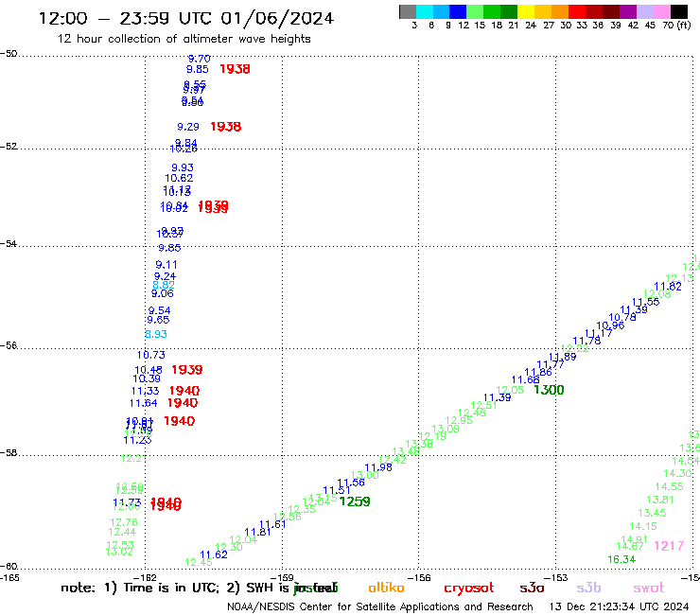Click the pink 1217 time stamp
This screenshot has height=615, width=700.
(669, 546)
